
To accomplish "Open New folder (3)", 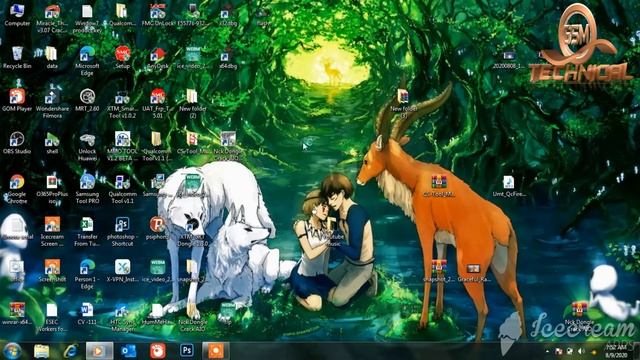I will point(403,104).
